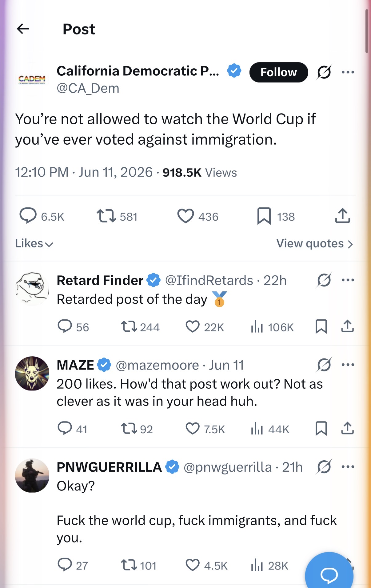Screen dimensions: 371x588
Task: Open the @mazemoore profile handle
Action: point(157,365)
